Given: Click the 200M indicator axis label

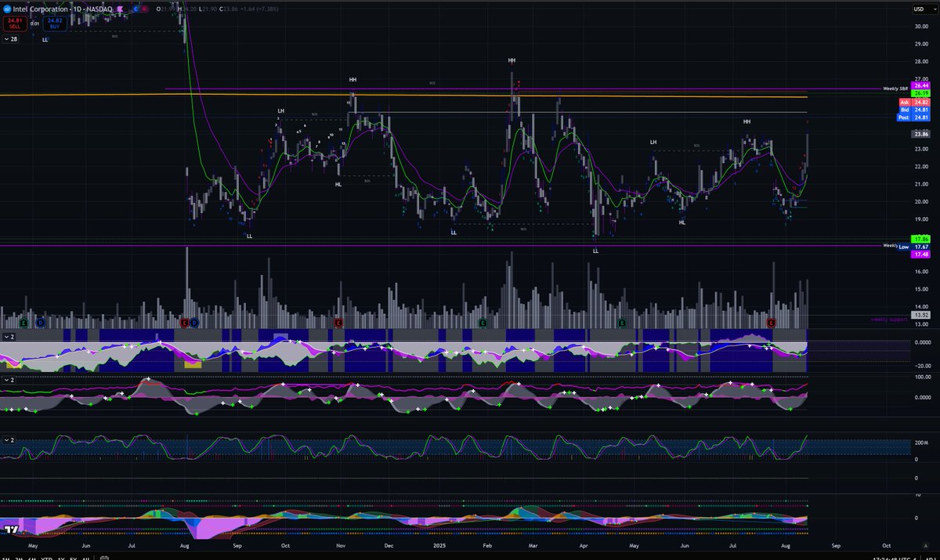Looking at the screenshot, I should click(x=921, y=443).
